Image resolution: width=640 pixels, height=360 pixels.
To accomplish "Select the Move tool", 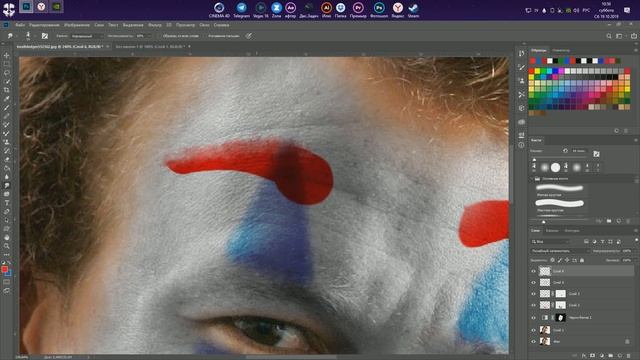I will point(6,55).
